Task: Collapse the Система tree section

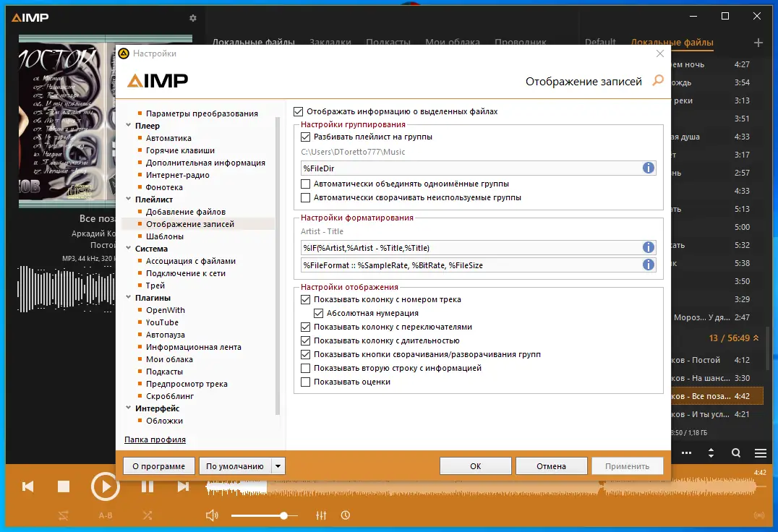Action: [x=129, y=249]
